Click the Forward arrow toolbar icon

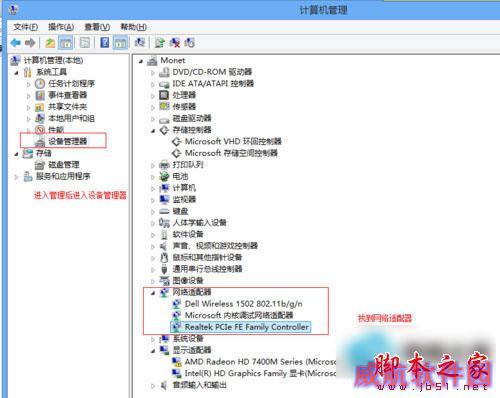(x=30, y=43)
